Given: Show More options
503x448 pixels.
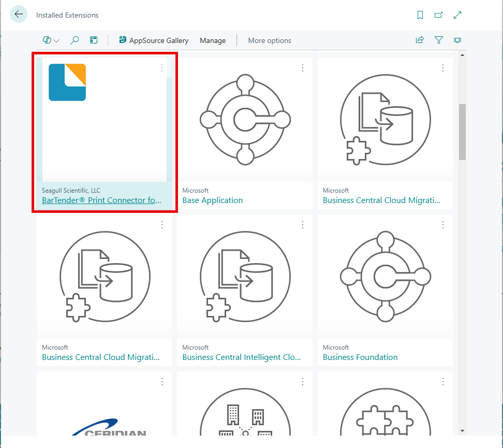Looking at the screenshot, I should (x=270, y=40).
